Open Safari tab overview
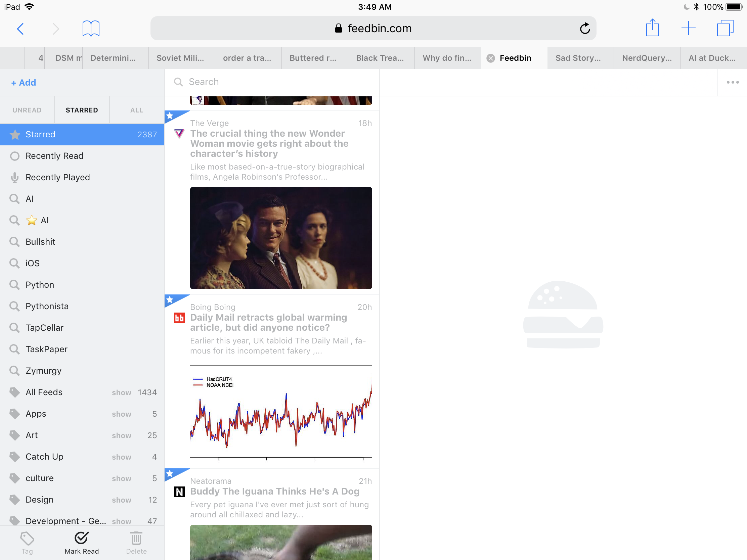 coord(725,28)
